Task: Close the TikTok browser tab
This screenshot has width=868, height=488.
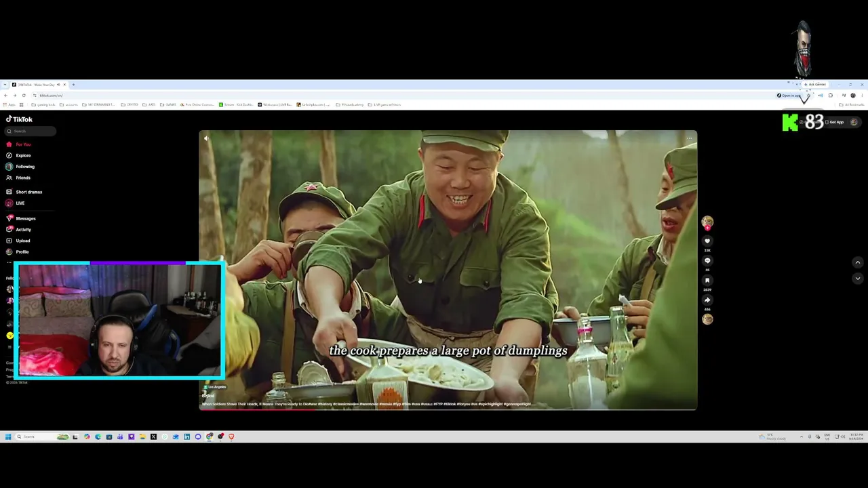Action: [64, 85]
